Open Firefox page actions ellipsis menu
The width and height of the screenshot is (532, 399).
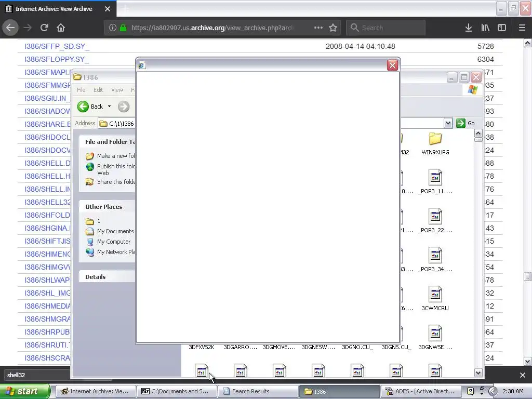(x=318, y=28)
